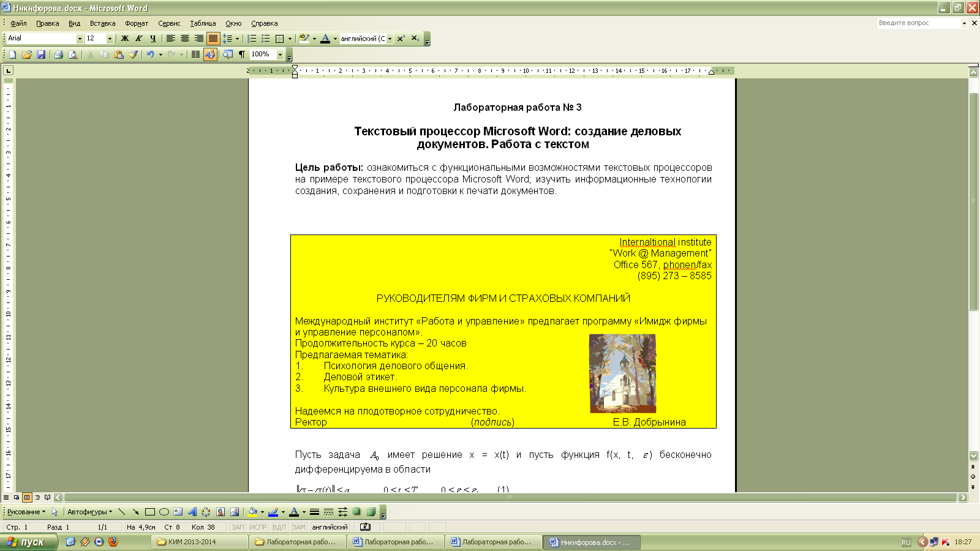
Task: Print the document
Action: tap(58, 54)
